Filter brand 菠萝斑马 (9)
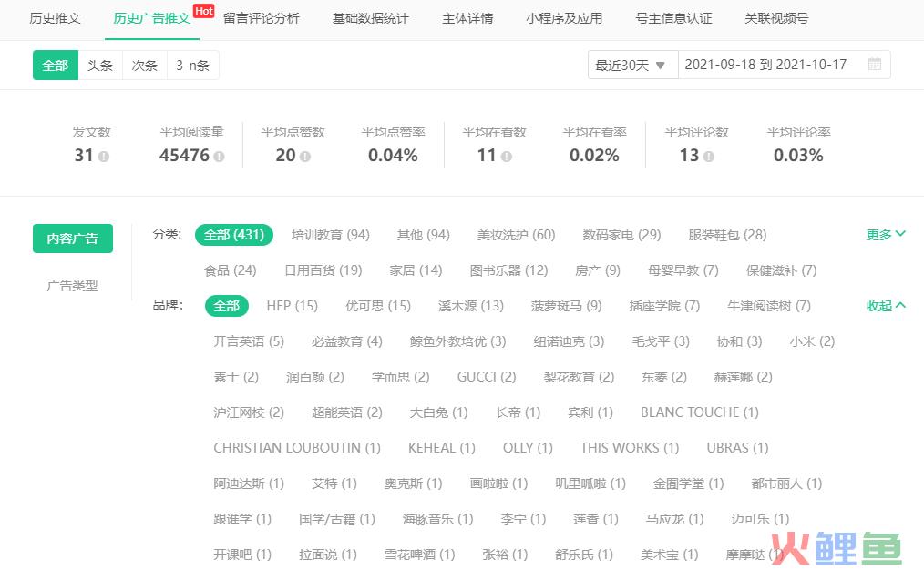 [x=566, y=306]
